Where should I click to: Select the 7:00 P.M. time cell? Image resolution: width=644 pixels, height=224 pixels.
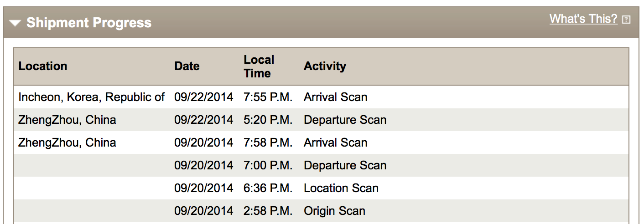coord(268,165)
